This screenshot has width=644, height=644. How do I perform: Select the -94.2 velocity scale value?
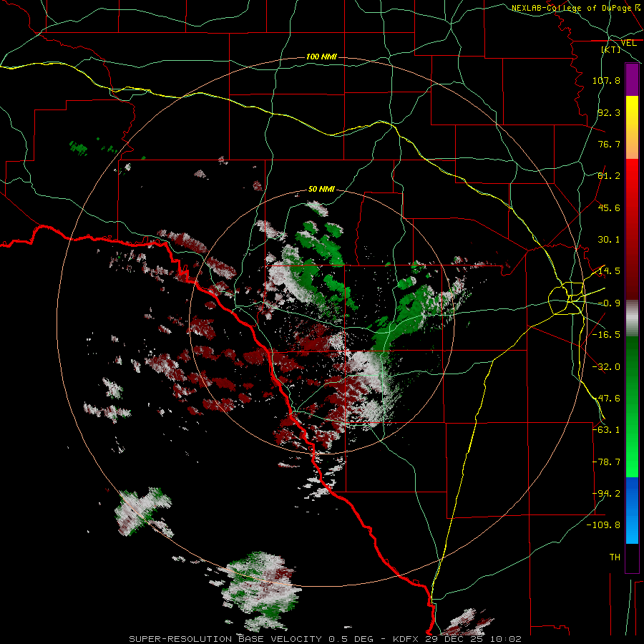(x=606, y=494)
